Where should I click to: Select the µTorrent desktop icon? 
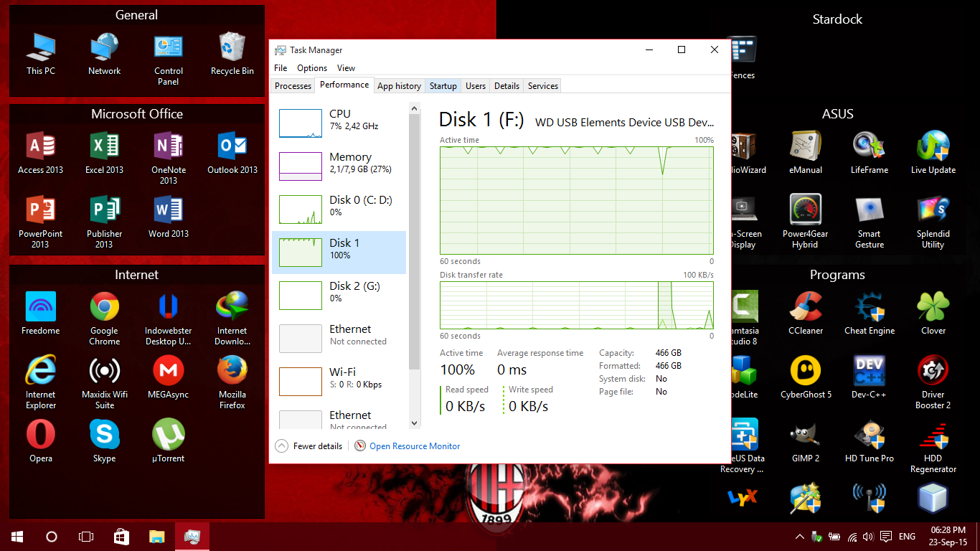169,441
